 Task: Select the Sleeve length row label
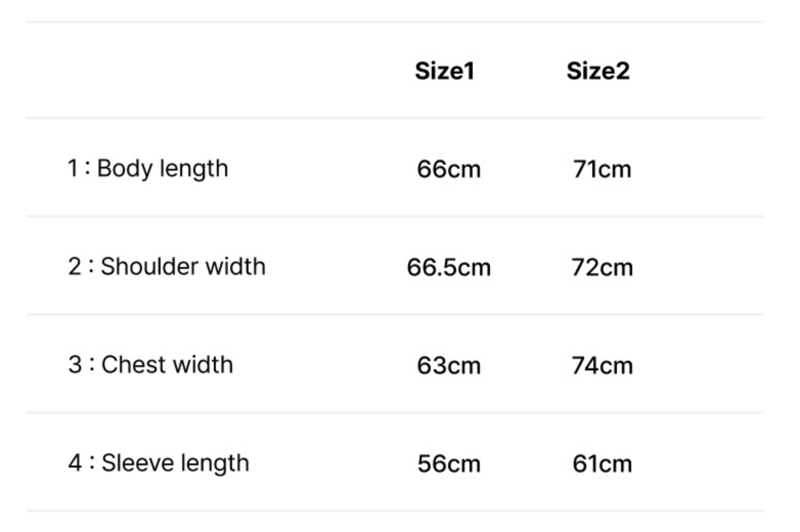coord(175,463)
